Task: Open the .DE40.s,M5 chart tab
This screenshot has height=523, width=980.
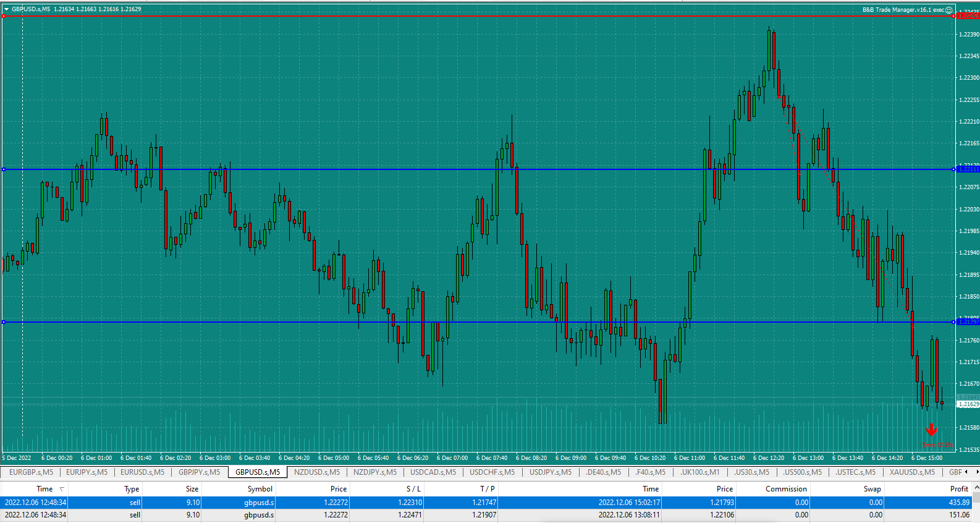Action: [603, 472]
